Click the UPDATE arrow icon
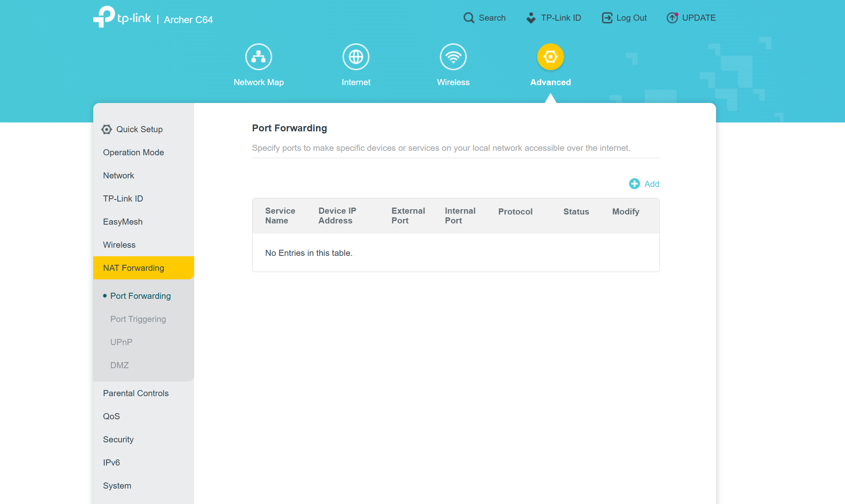The image size is (845, 504). click(672, 18)
